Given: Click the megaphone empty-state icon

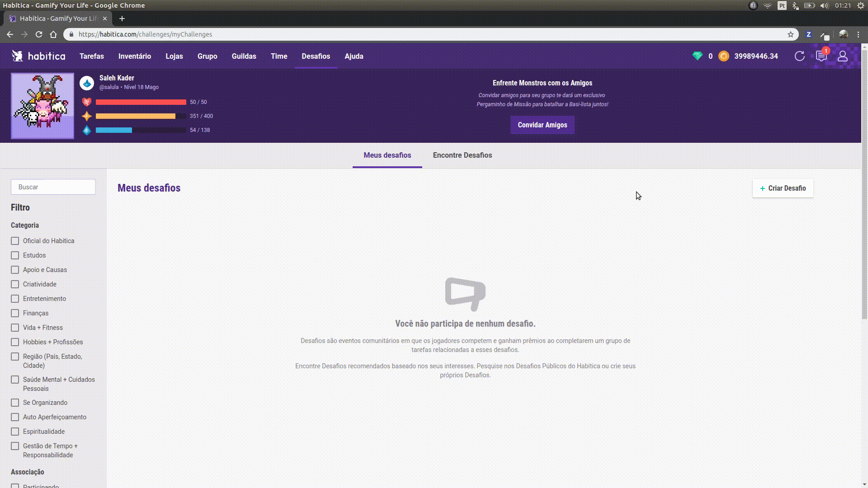Looking at the screenshot, I should coord(465,294).
